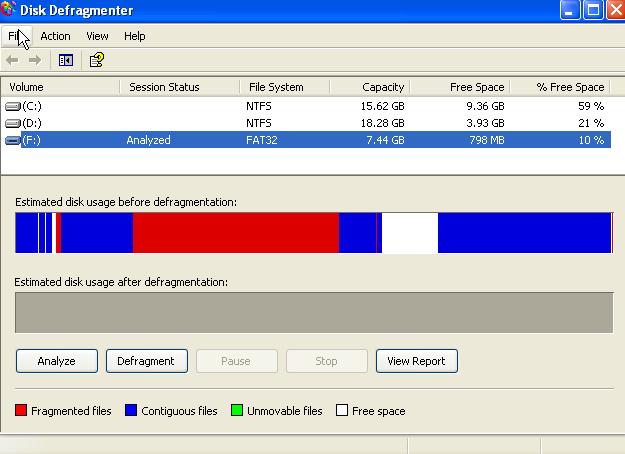Click the Fragmented files legend label

71,411
